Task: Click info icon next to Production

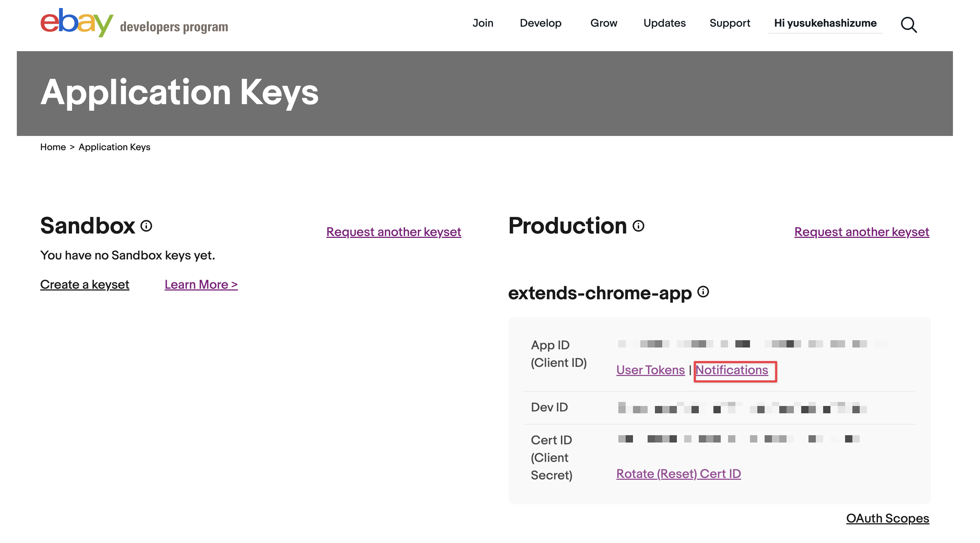Action: click(x=638, y=226)
